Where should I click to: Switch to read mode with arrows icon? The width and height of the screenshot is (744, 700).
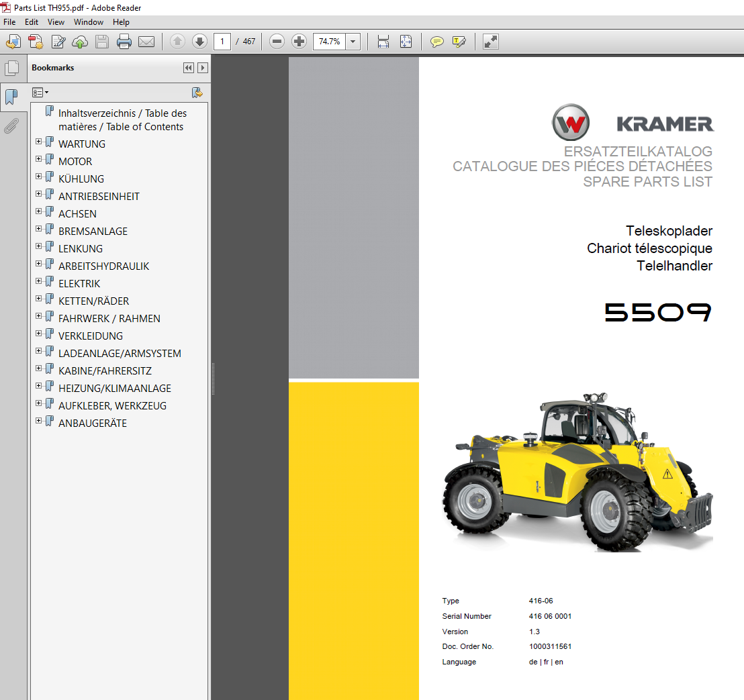491,42
